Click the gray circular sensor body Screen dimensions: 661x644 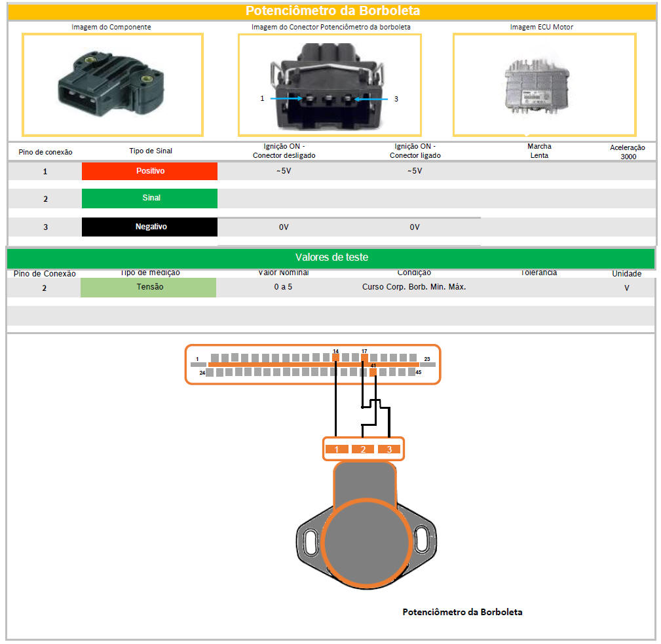point(364,541)
